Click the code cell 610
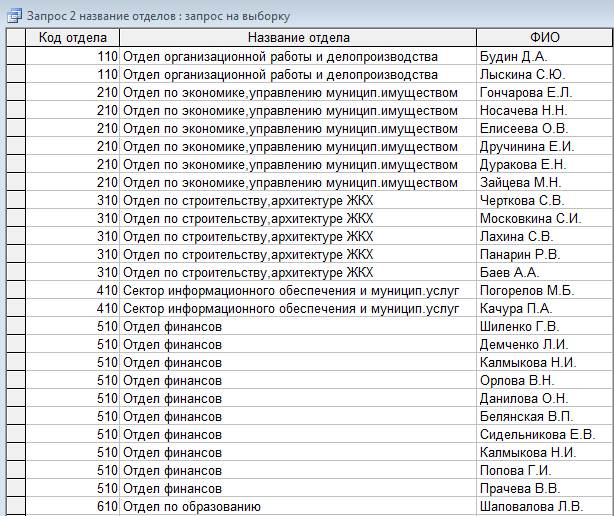 (72, 507)
